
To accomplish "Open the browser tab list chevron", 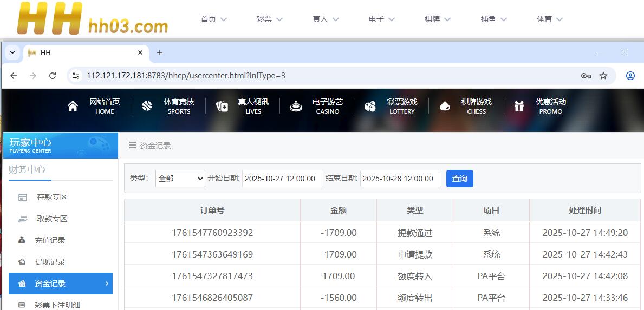I will pos(12,52).
